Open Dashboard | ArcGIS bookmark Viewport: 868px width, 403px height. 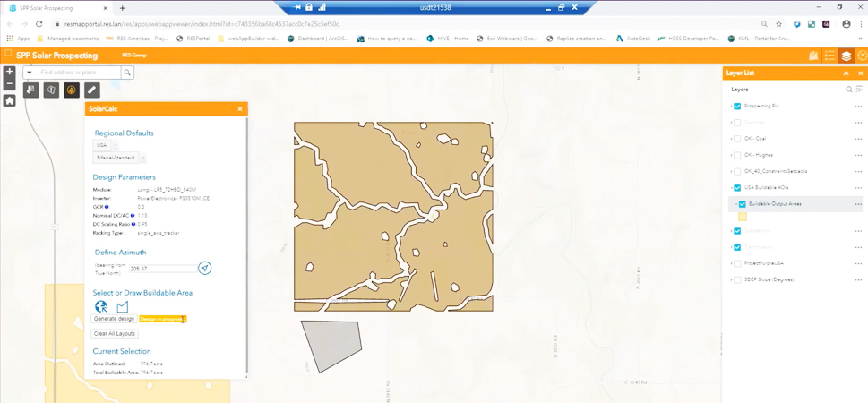coord(318,39)
